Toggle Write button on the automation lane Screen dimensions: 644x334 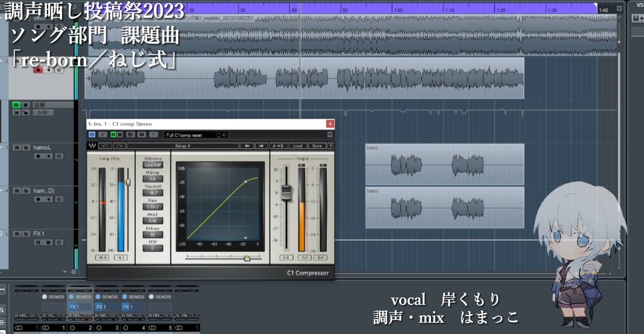click(x=26, y=105)
